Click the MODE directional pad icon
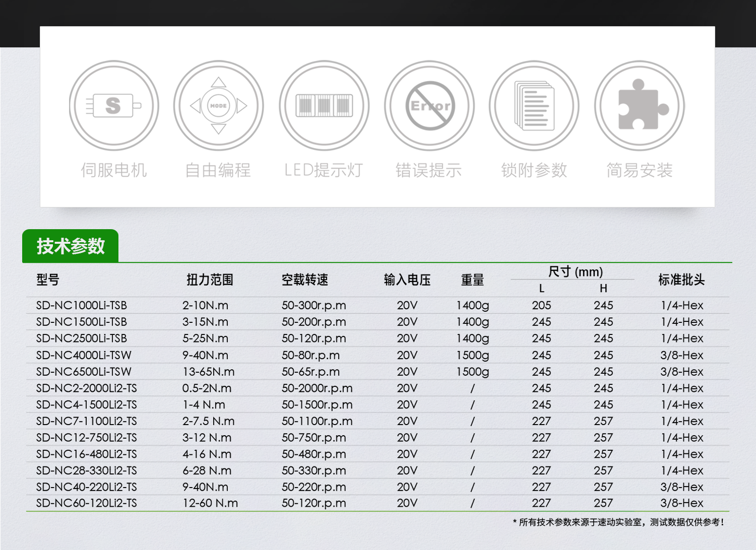The width and height of the screenshot is (756, 550). coord(218,106)
